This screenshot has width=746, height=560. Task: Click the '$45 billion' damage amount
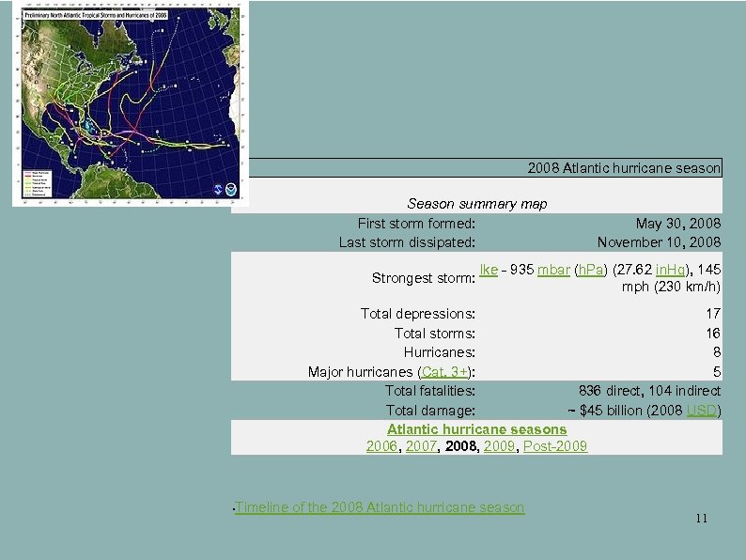(x=611, y=410)
